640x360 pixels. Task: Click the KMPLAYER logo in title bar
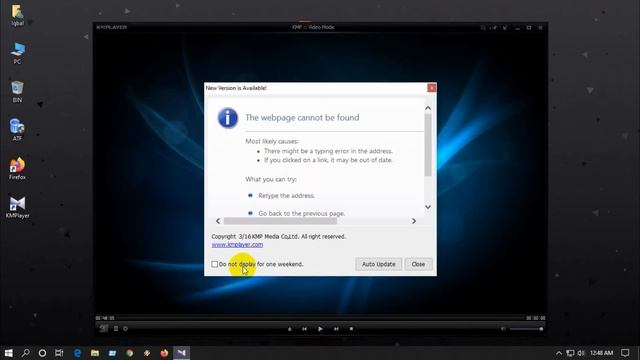click(111, 27)
